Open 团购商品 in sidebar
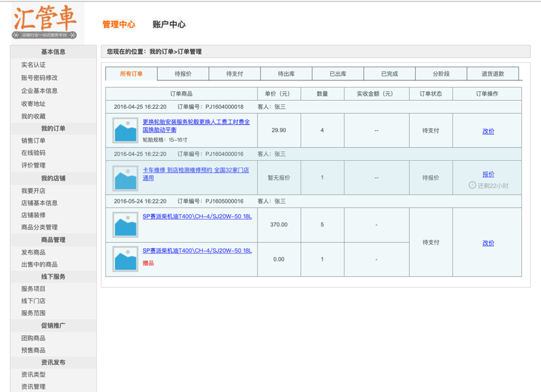 pyautogui.click(x=33, y=338)
